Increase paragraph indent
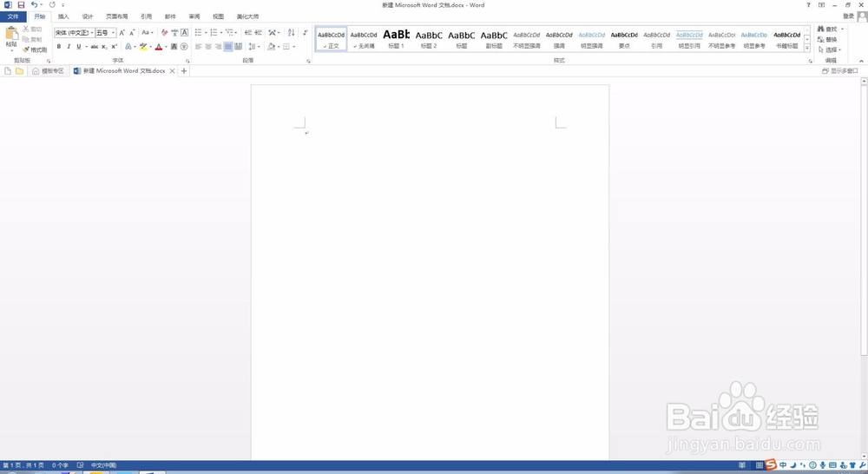The height and width of the screenshot is (474, 868). pos(258,33)
